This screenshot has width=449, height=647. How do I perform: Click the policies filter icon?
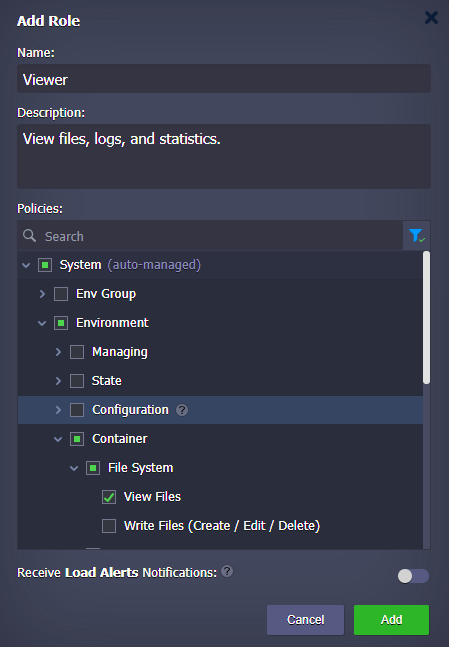(x=416, y=236)
